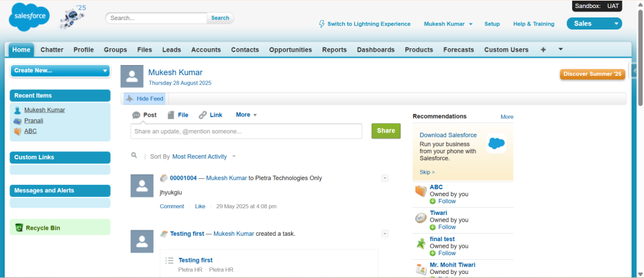Open Help & Training link
Screen dimensions: 644x278
(534, 24)
